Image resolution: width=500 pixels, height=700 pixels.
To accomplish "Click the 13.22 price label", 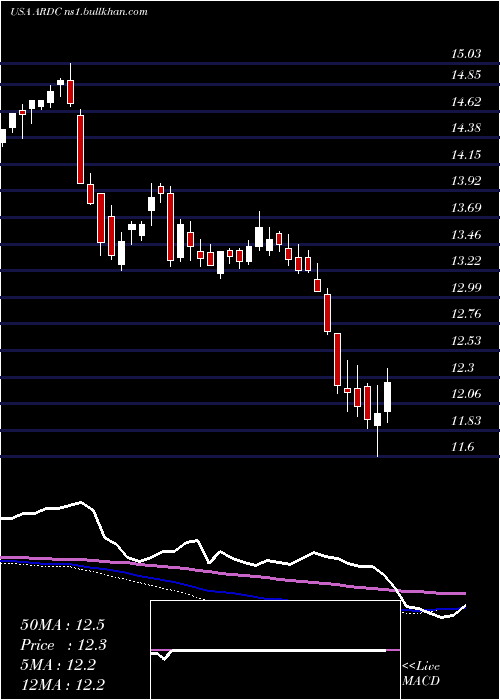I will tap(466, 261).
